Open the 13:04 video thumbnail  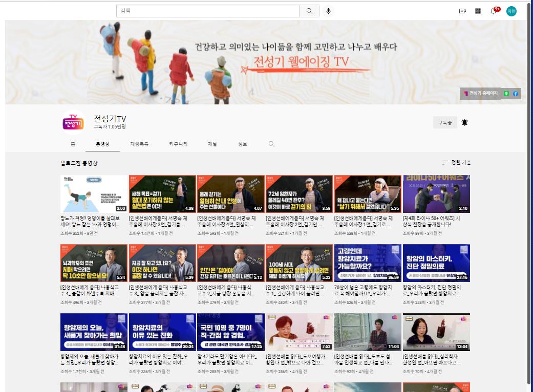click(x=436, y=332)
